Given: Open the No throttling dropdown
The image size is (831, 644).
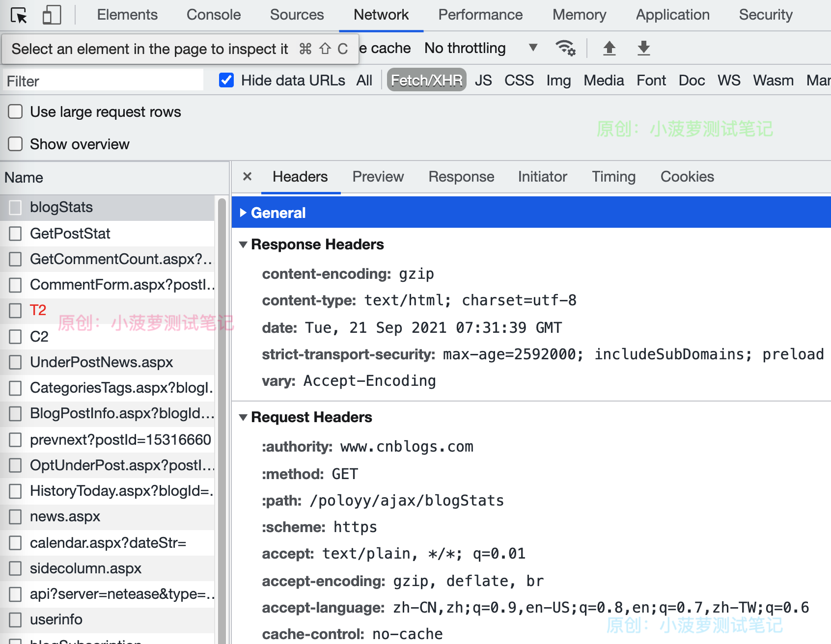Looking at the screenshot, I should point(481,48).
